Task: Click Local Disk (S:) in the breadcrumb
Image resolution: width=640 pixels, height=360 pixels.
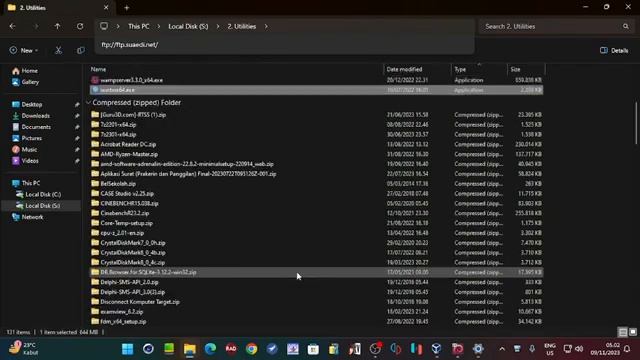Action: 188,26
